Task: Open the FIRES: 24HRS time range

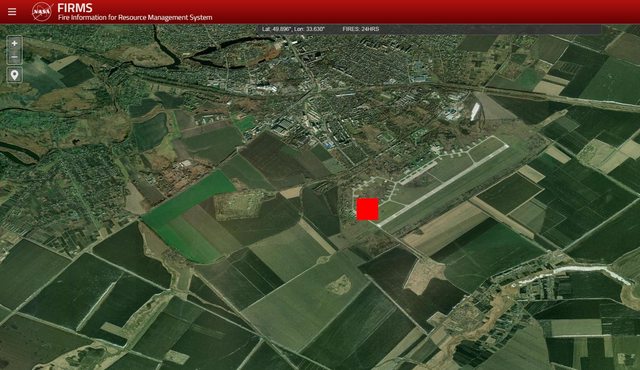Action: (360, 29)
